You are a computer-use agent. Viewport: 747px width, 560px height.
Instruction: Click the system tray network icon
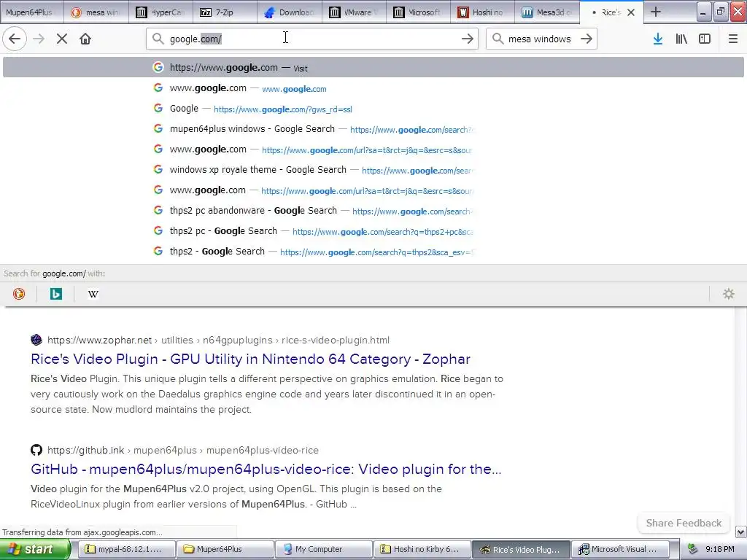(x=692, y=549)
